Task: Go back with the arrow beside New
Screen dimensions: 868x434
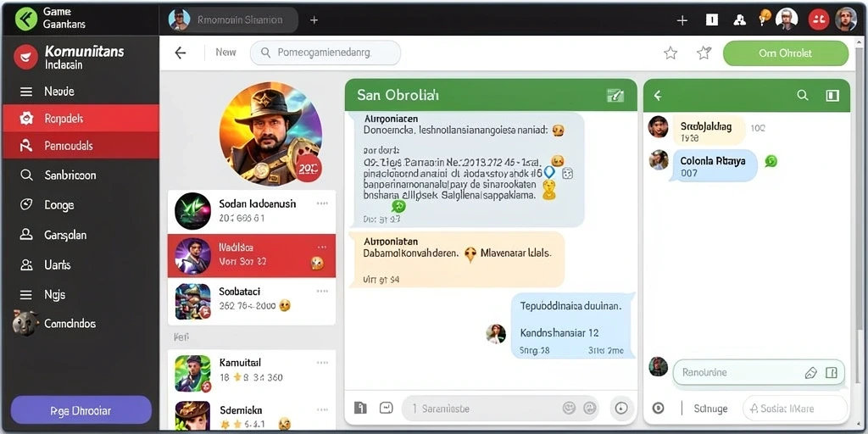Action: (x=181, y=53)
